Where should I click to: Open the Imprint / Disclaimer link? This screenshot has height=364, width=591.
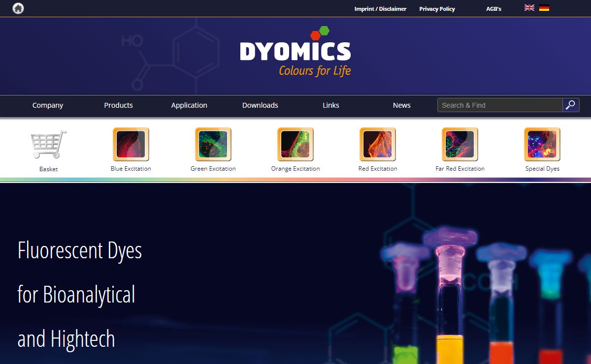click(380, 9)
